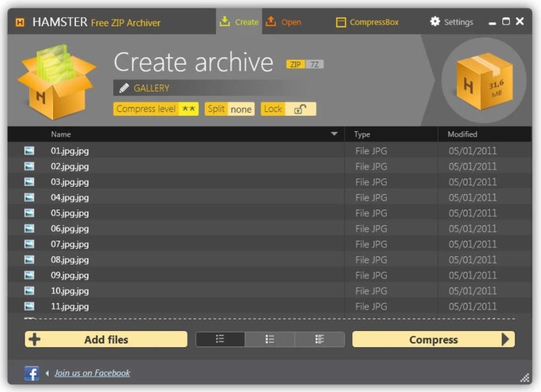Viewport: 541px width, 392px height.
Task: Maximize the Hamster window
Action: click(506, 22)
